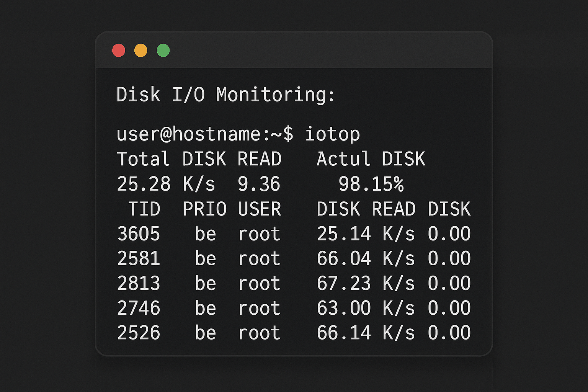Screen dimensions: 588x392
Task: Click the 25.28 K/s total read value
Action: coord(166,184)
